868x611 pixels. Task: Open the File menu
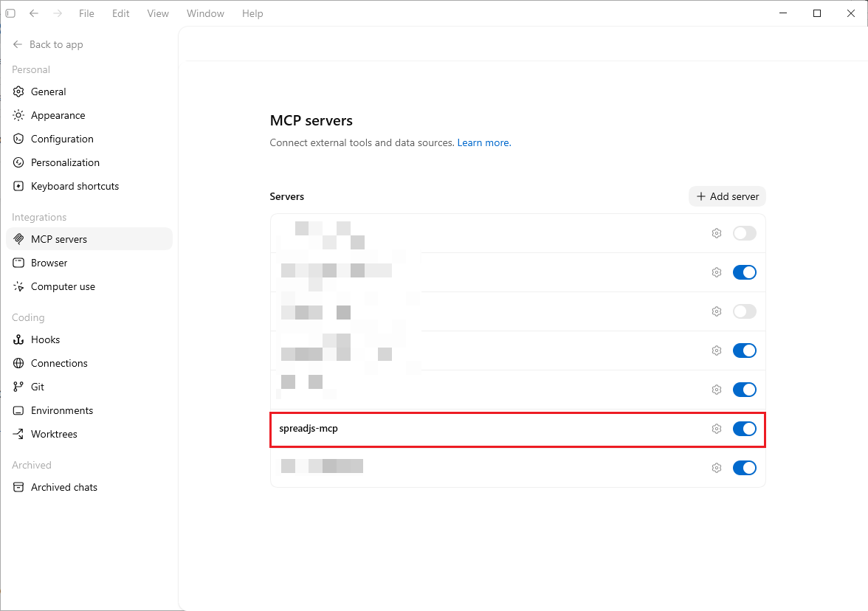(x=86, y=13)
